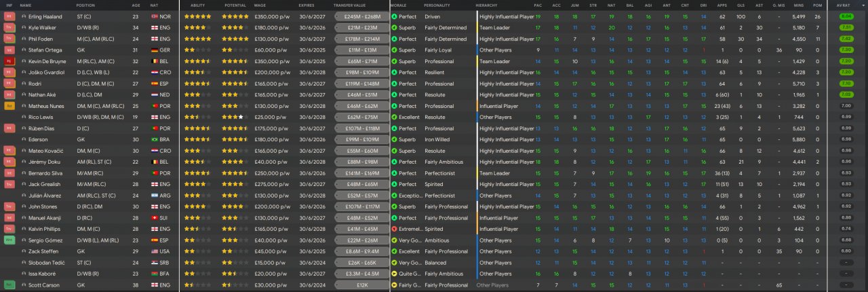The width and height of the screenshot is (868, 292).
Task: Sort by the Mins column header
Action: coord(798,5)
